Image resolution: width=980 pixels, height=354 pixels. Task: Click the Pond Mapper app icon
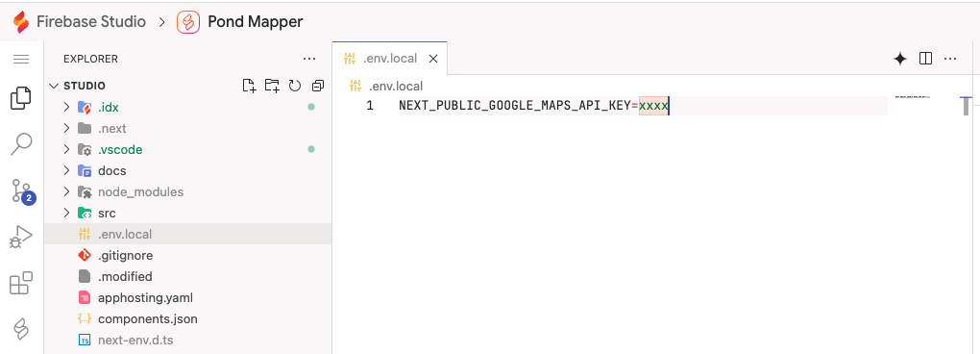click(188, 22)
